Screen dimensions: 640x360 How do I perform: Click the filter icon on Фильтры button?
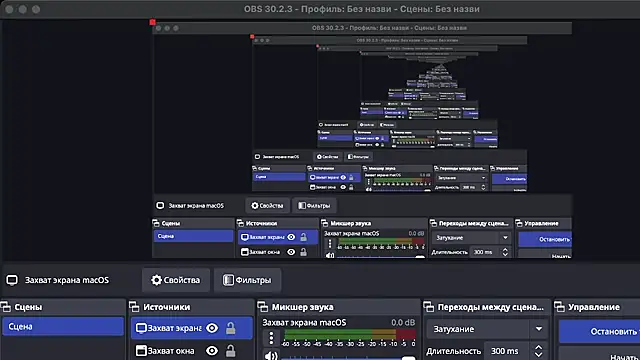(x=228, y=280)
